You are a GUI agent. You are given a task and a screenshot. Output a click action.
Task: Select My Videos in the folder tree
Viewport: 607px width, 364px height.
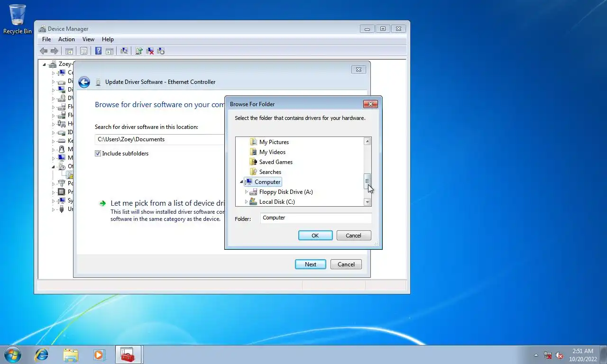point(272,152)
